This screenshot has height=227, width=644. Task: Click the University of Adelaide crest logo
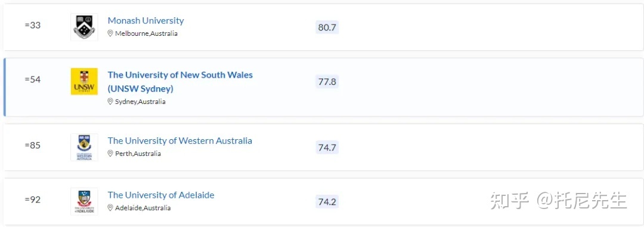pos(84,201)
